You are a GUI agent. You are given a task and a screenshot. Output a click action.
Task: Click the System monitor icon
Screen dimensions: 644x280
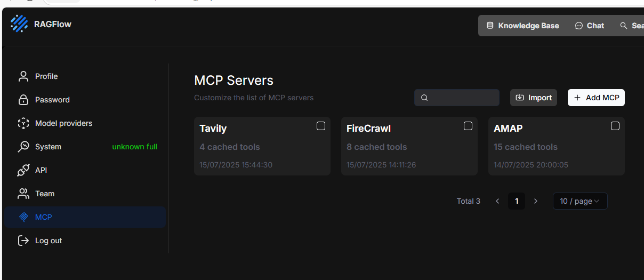pos(23,147)
